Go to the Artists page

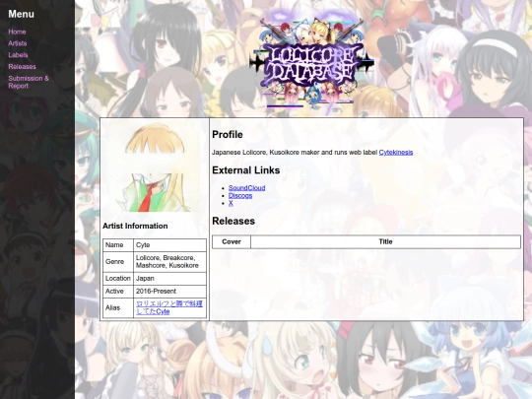tap(18, 43)
